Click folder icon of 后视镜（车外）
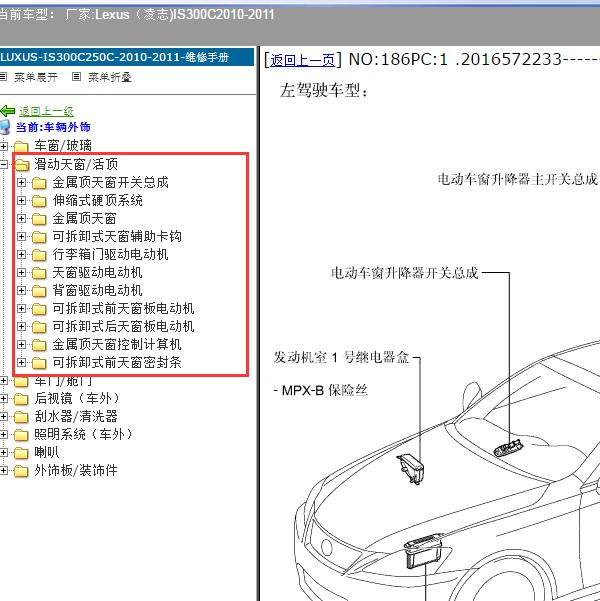 (21, 399)
